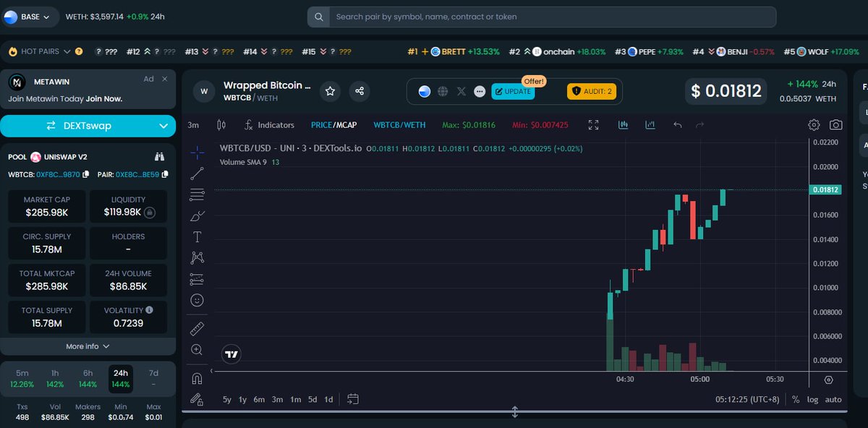This screenshot has height=428, width=868.
Task: Expand the HOT PAIRS dropdown
Action: click(x=67, y=51)
